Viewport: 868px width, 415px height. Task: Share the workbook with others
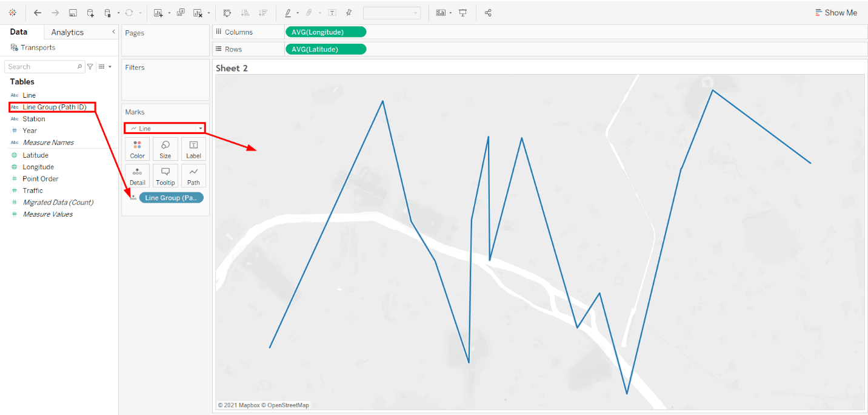coord(488,13)
